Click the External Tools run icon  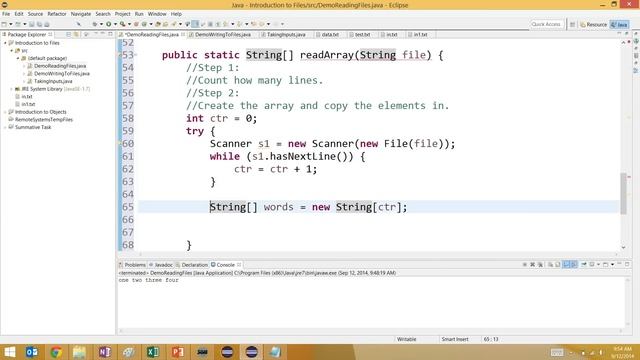pyautogui.click(x=122, y=24)
